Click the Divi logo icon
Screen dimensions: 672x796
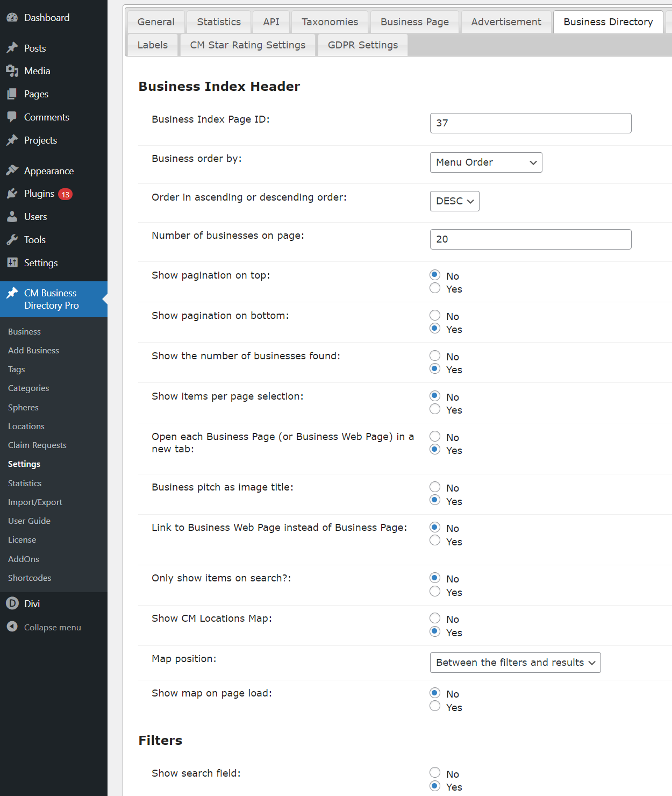[12, 604]
